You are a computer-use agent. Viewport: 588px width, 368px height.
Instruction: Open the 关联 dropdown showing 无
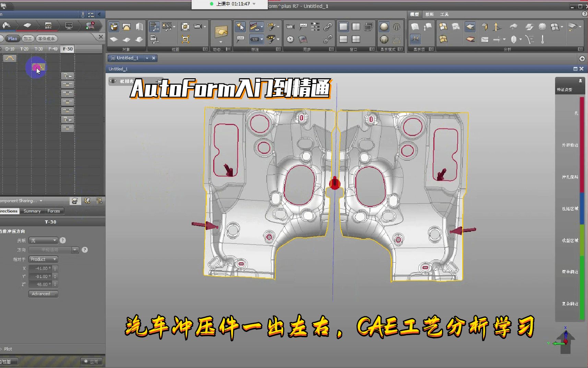[x=43, y=240]
